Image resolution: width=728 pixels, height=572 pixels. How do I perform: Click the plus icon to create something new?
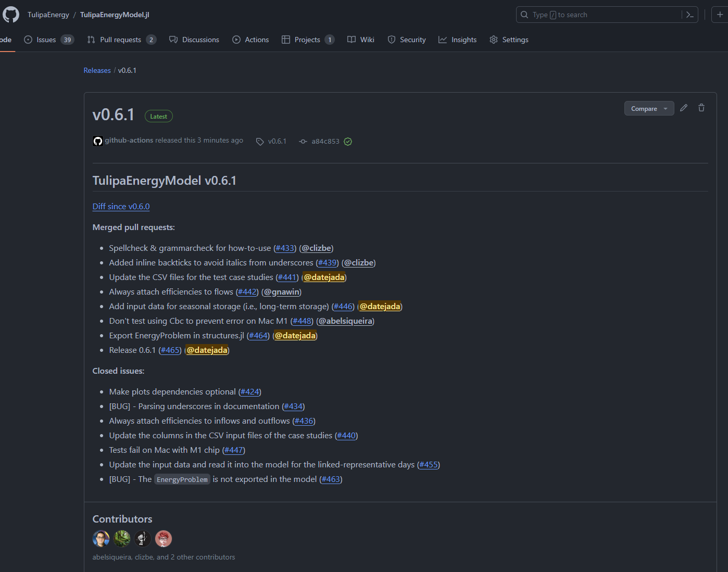[x=721, y=14]
